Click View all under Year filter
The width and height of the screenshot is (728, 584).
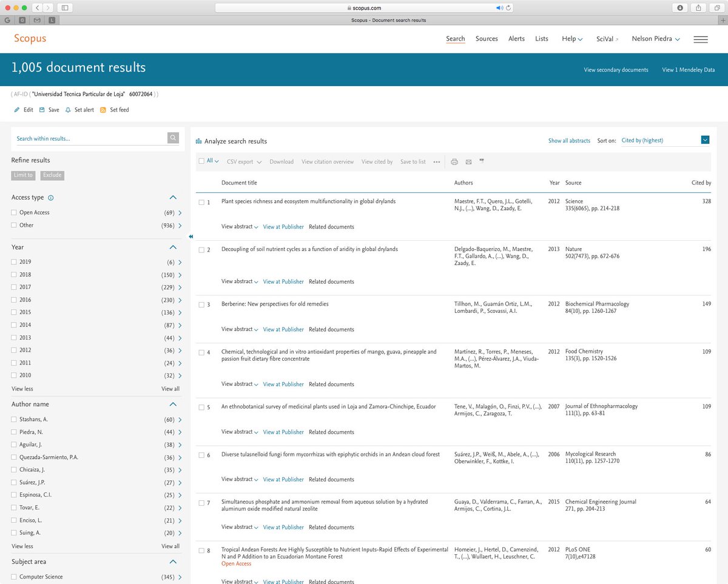(170, 389)
